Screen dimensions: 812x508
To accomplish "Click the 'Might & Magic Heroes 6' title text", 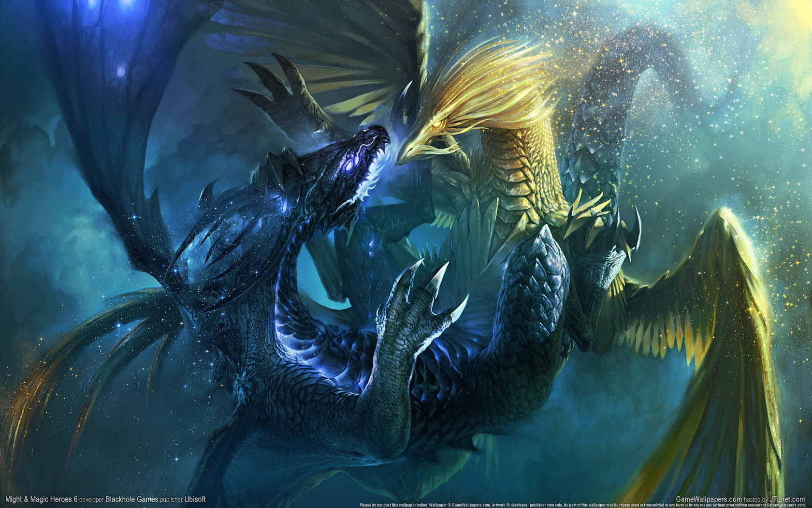I will tap(42, 499).
